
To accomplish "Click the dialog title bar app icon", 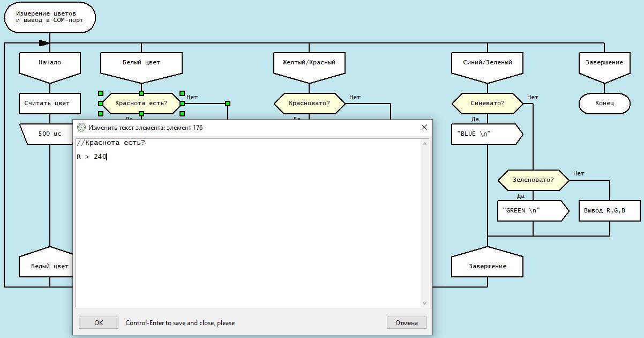I will pyautogui.click(x=81, y=127).
